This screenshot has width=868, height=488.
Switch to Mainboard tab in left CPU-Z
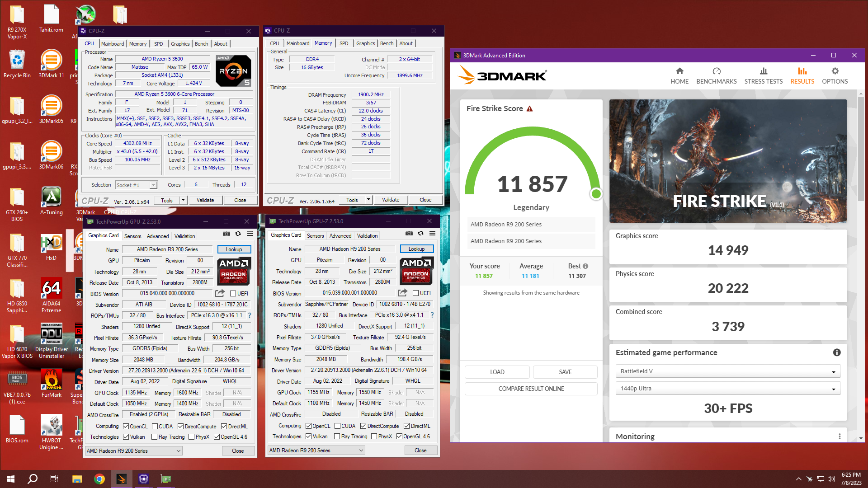tap(113, 44)
